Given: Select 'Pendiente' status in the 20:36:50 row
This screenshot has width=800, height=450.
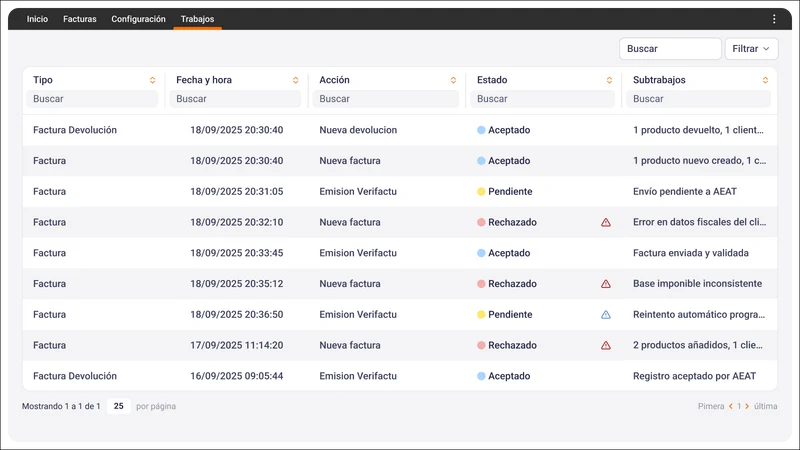Looking at the screenshot, I should pyautogui.click(x=510, y=315).
